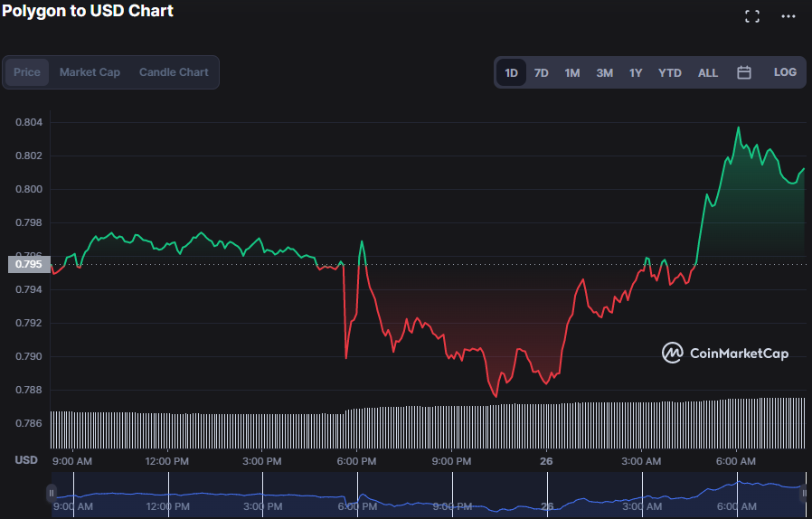Click the 0.795 price label marker
The image size is (812, 519).
click(29, 265)
